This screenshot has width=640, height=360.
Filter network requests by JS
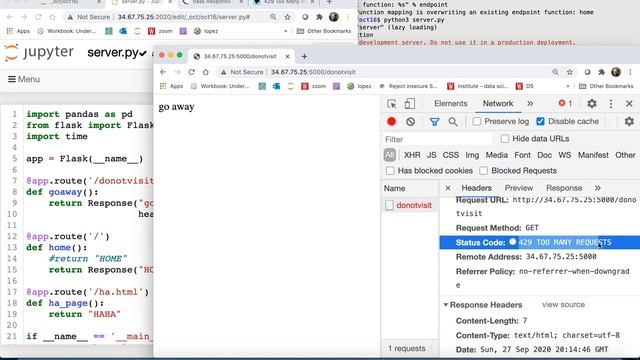431,155
